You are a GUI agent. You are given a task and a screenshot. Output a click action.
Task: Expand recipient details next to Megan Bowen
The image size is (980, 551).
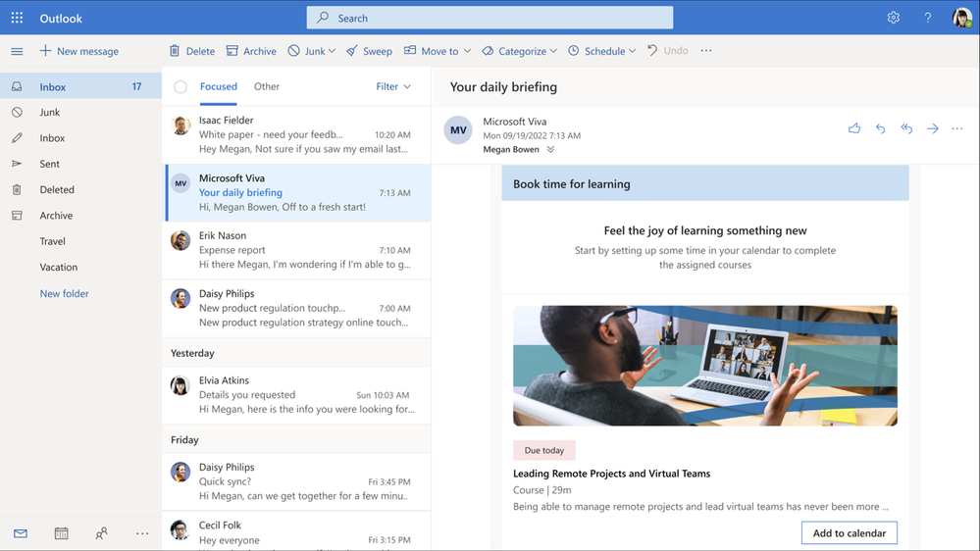pyautogui.click(x=550, y=149)
